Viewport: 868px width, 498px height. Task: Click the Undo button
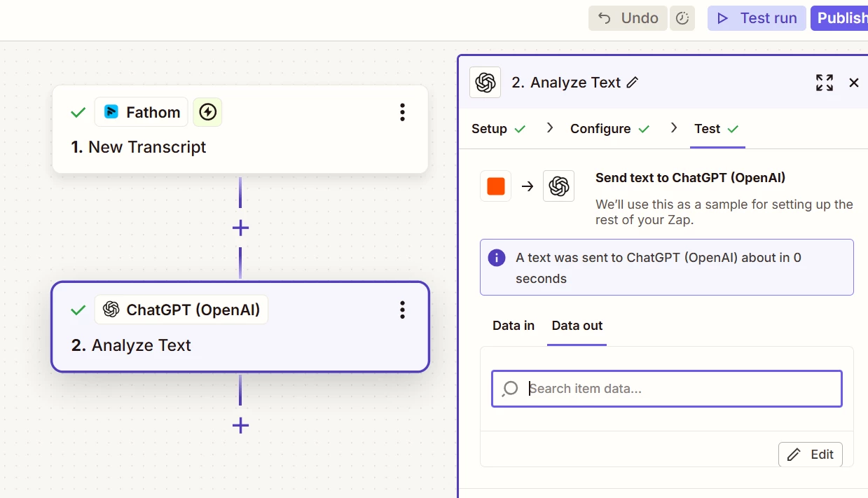tap(628, 18)
